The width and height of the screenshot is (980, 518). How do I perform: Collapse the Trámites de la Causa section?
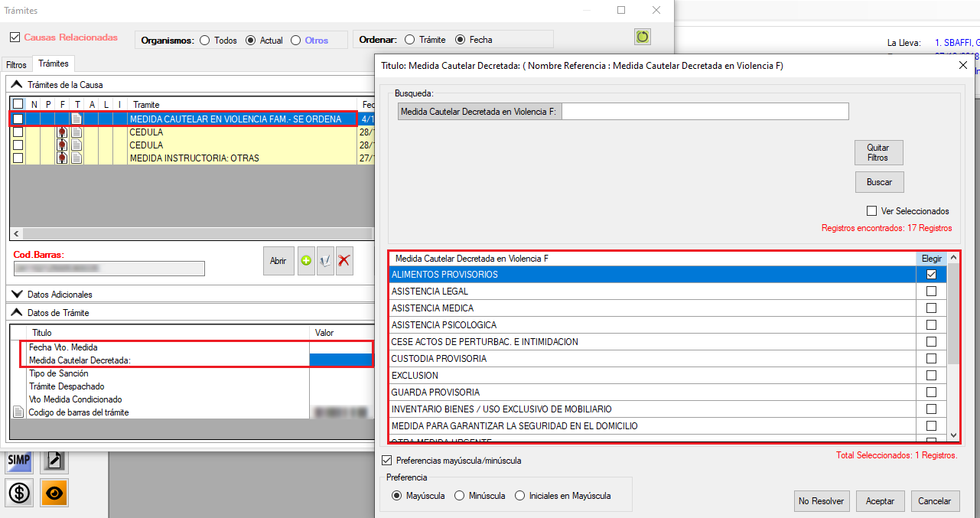coord(17,85)
